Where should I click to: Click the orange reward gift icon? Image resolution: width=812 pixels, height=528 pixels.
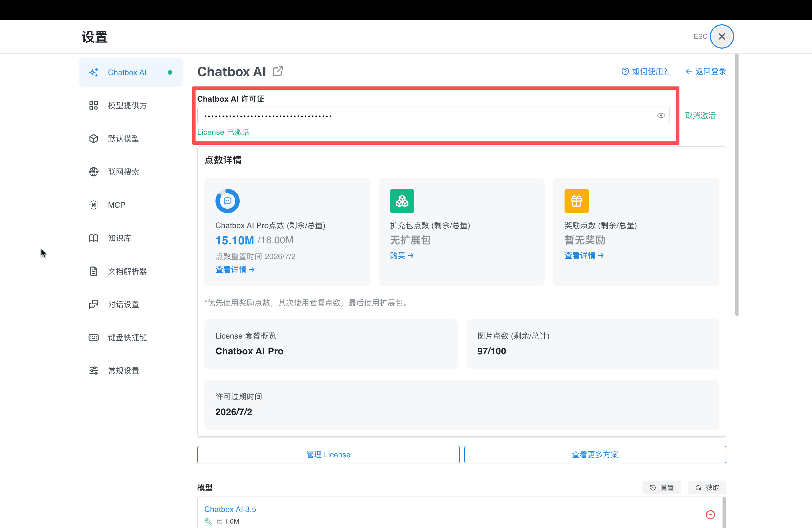pyautogui.click(x=577, y=201)
